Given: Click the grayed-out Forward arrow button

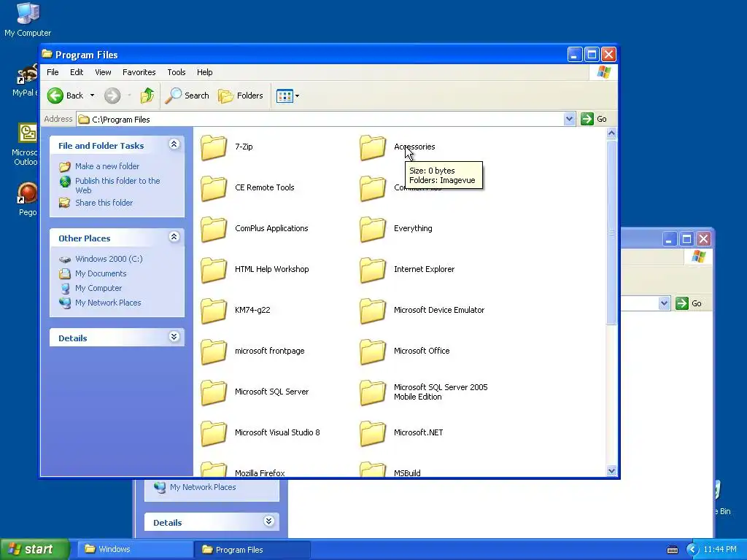Looking at the screenshot, I should [x=112, y=96].
